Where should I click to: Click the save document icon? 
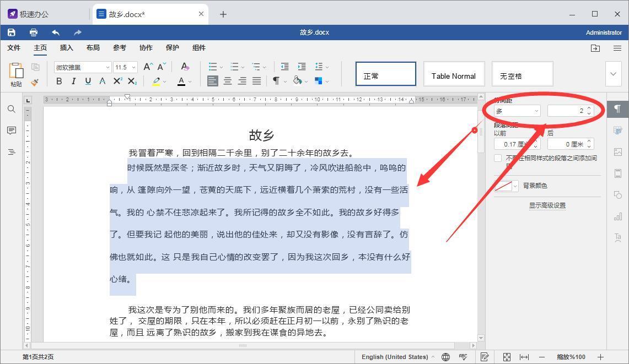coord(11,32)
